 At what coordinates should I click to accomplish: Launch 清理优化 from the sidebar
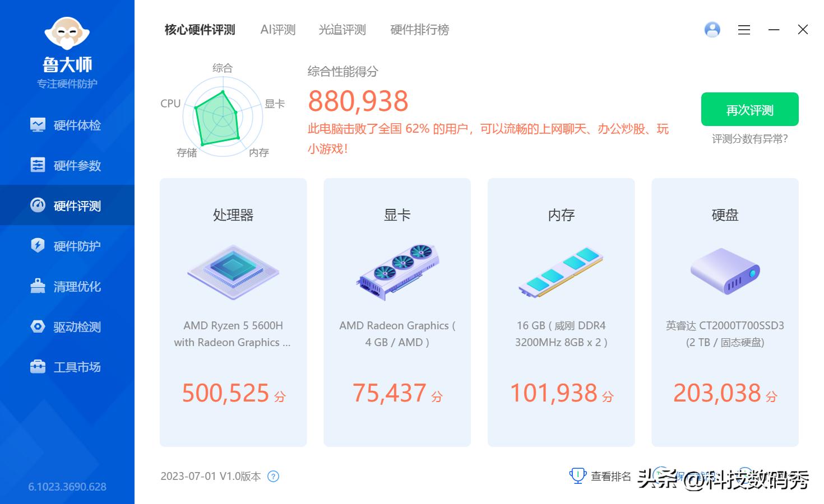tap(67, 286)
